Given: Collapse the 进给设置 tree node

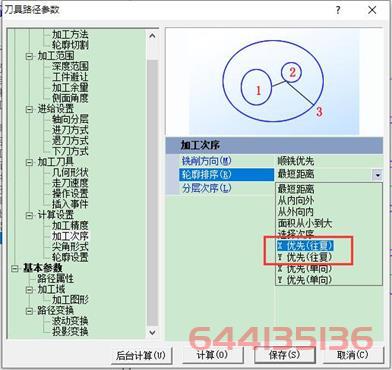Looking at the screenshot, I should click(29, 109).
